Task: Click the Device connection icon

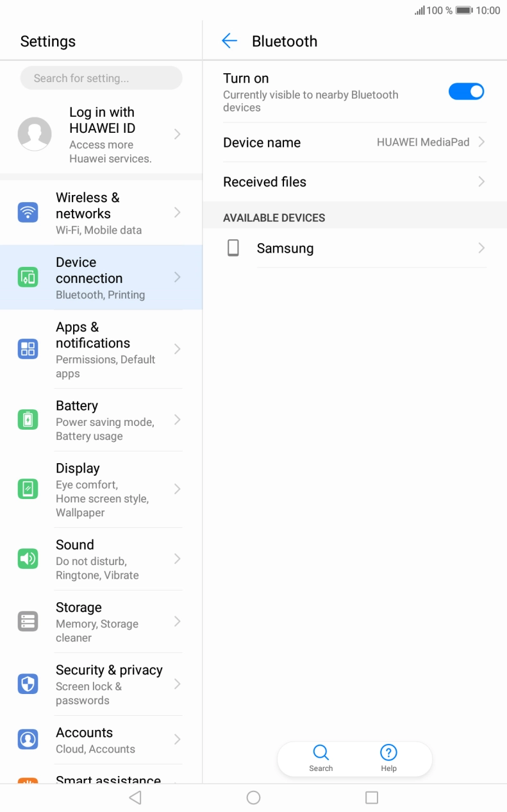Action: pyautogui.click(x=28, y=277)
